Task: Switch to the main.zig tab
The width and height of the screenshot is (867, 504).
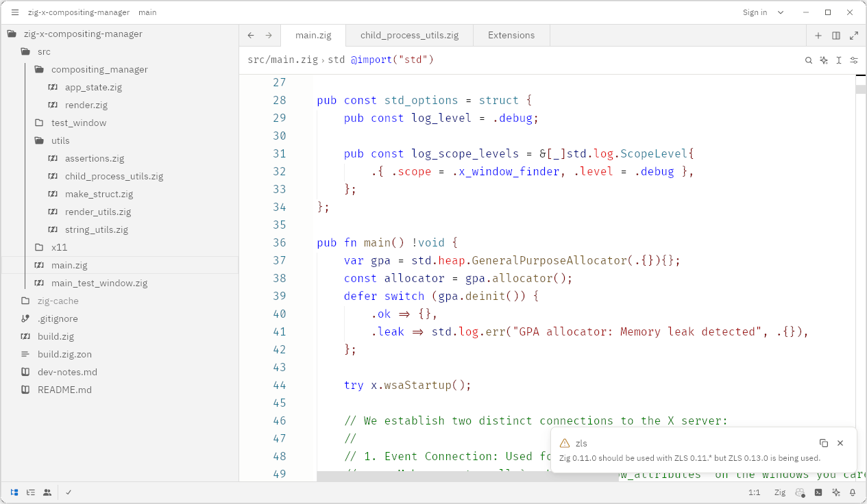Action: pos(313,36)
